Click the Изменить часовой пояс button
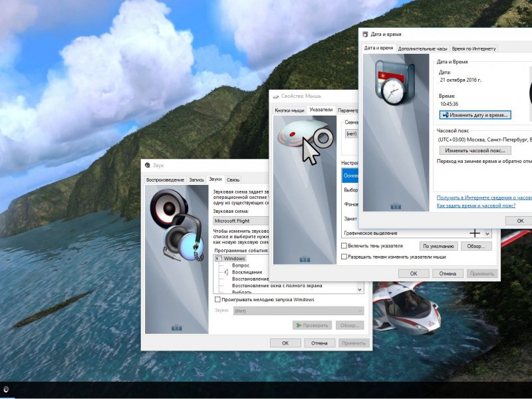Image resolution: width=532 pixels, height=399 pixels. coord(475,150)
